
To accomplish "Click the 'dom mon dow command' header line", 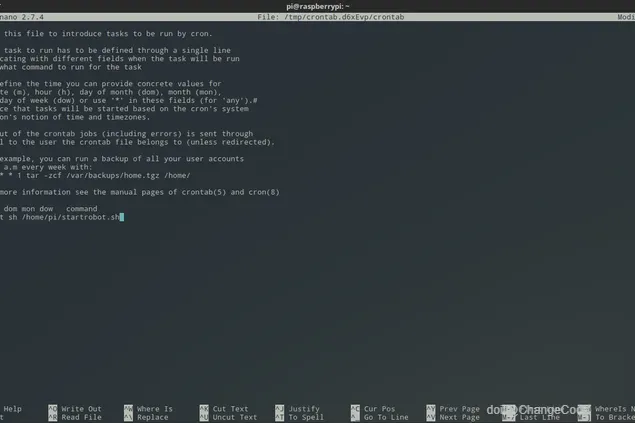I will 49,209.
